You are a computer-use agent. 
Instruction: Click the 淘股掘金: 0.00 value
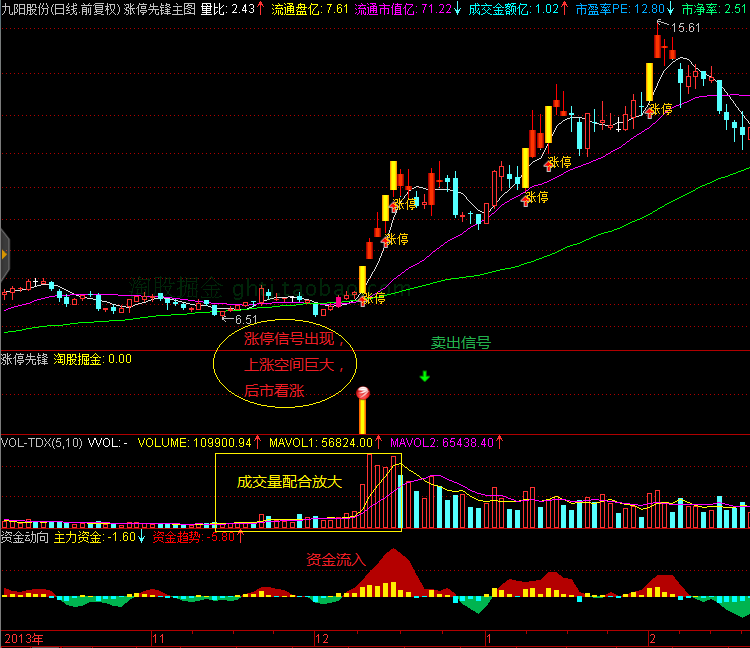[92, 359]
